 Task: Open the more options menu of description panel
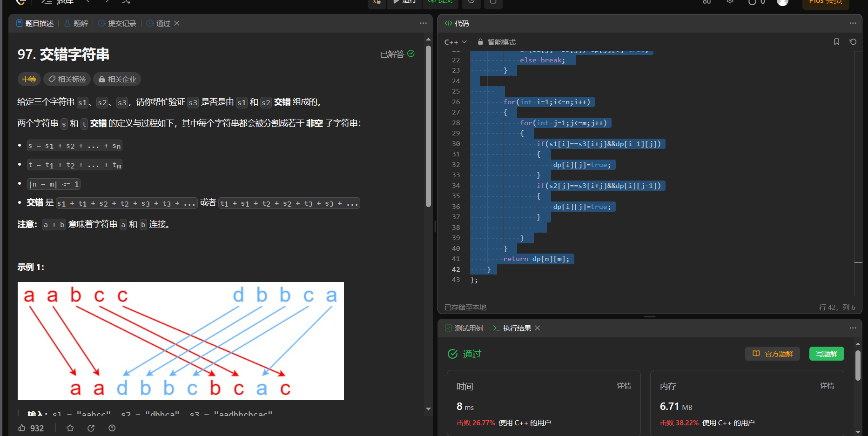tap(423, 23)
